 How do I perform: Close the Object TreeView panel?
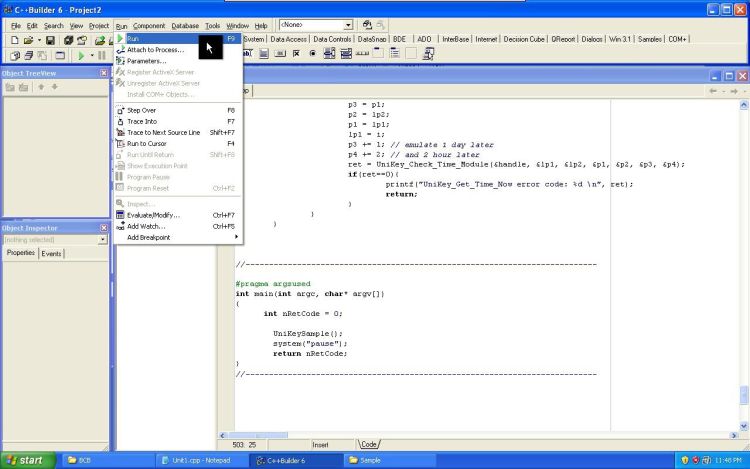coord(104,73)
